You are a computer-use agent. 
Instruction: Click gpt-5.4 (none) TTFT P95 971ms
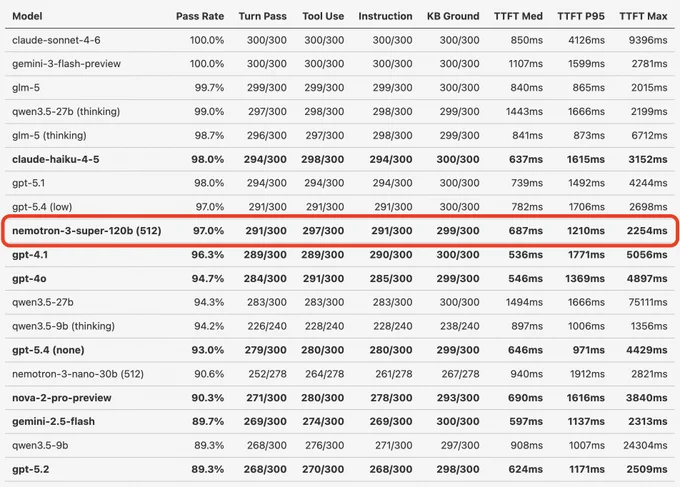(x=588, y=350)
